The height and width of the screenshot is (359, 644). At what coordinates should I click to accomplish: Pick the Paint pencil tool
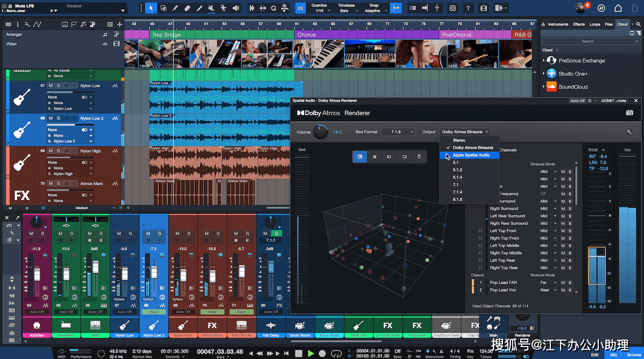click(x=200, y=8)
